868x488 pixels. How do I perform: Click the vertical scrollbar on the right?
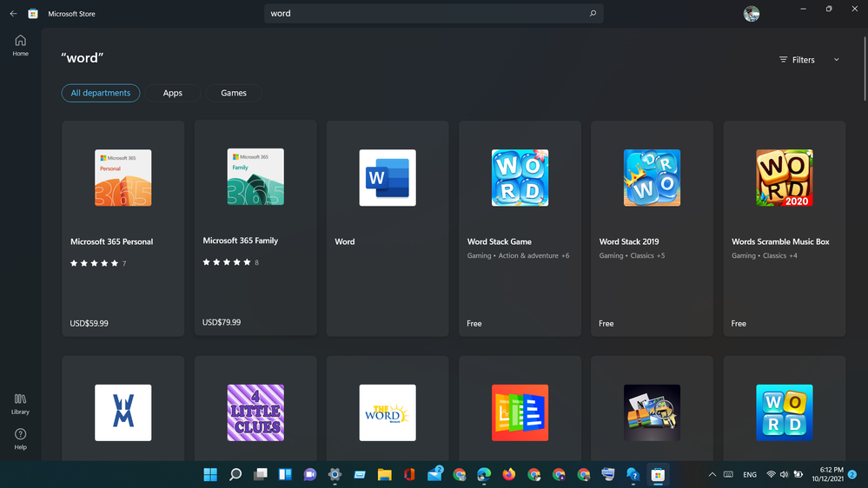pyautogui.click(x=865, y=69)
